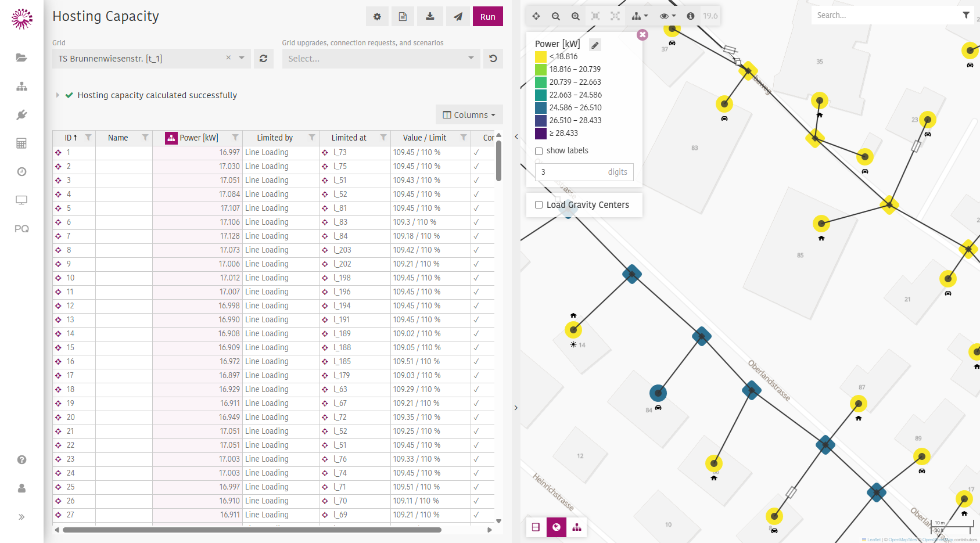Open the grid upgrades Select dropdown
This screenshot has width=980, height=543.
point(380,59)
